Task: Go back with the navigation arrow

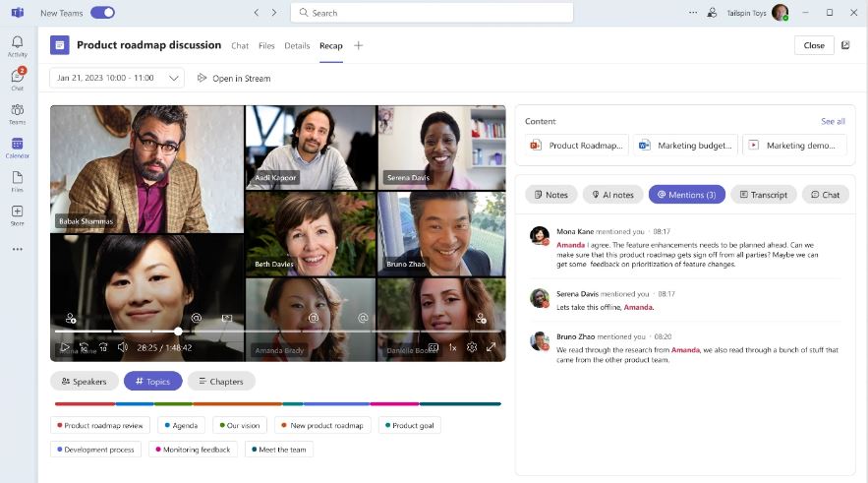Action: coord(257,12)
